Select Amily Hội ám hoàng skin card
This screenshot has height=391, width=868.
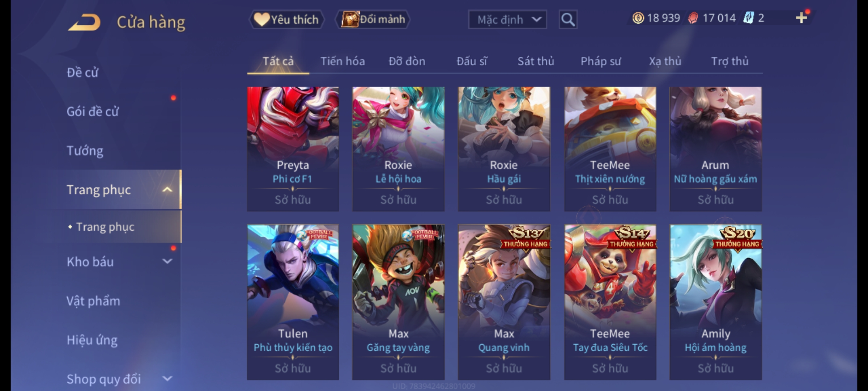(x=716, y=302)
